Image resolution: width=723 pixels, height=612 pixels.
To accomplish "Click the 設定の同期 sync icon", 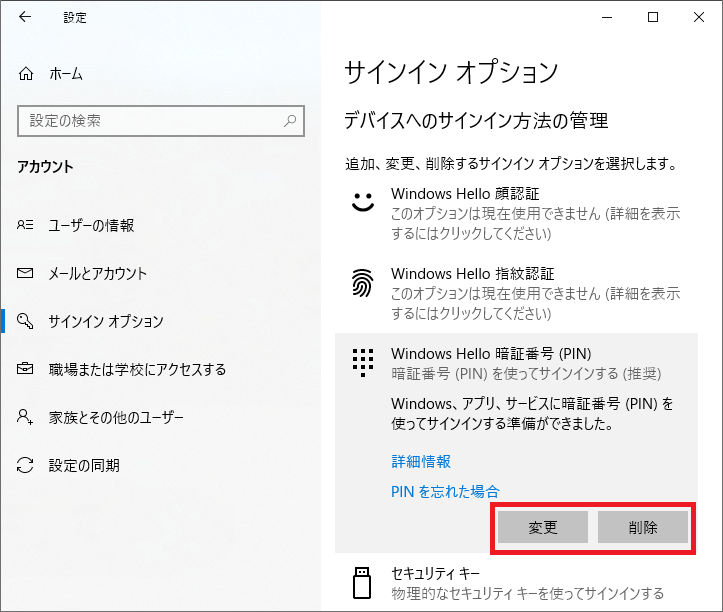I will tap(25, 465).
